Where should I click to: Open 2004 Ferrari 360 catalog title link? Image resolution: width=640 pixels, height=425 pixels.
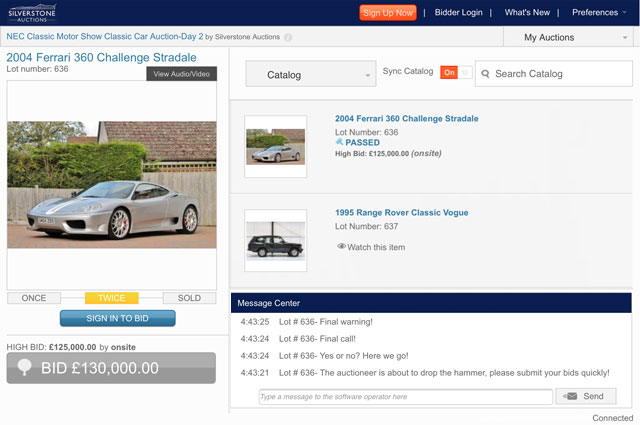[x=407, y=118]
